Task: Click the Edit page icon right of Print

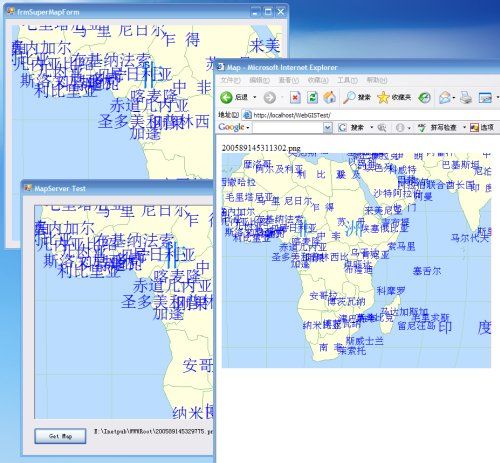Action: 485,97
